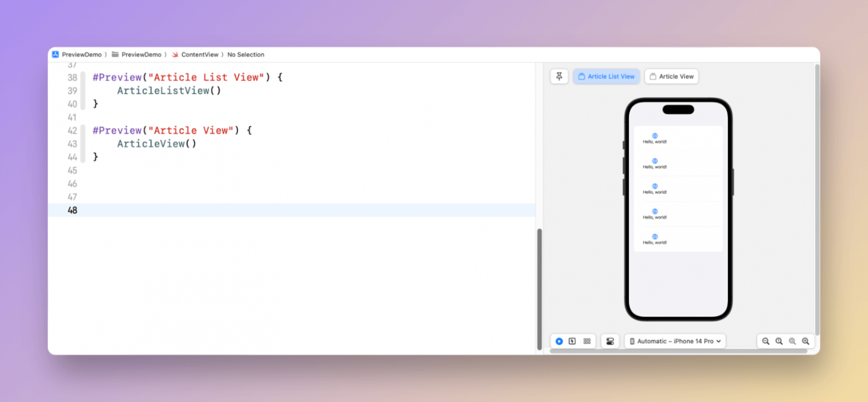The width and height of the screenshot is (868, 402).
Task: Toggle zoom to fit the preview
Action: coord(792,341)
